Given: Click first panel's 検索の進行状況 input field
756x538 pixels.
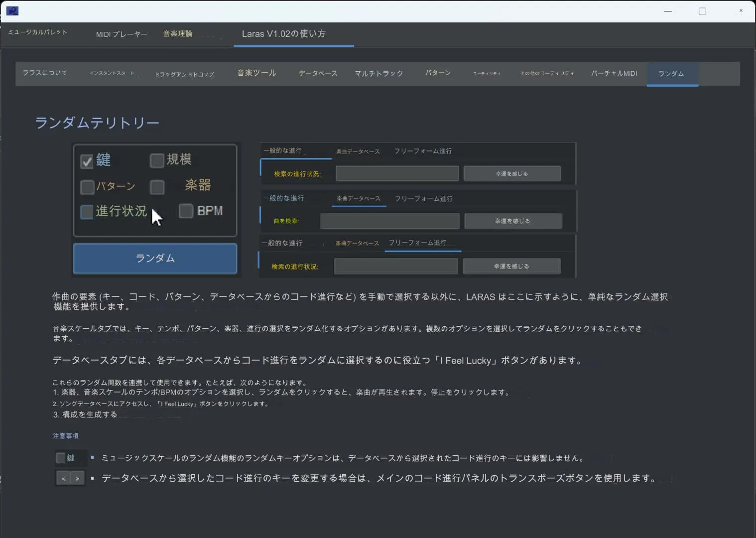Looking at the screenshot, I should tap(397, 173).
